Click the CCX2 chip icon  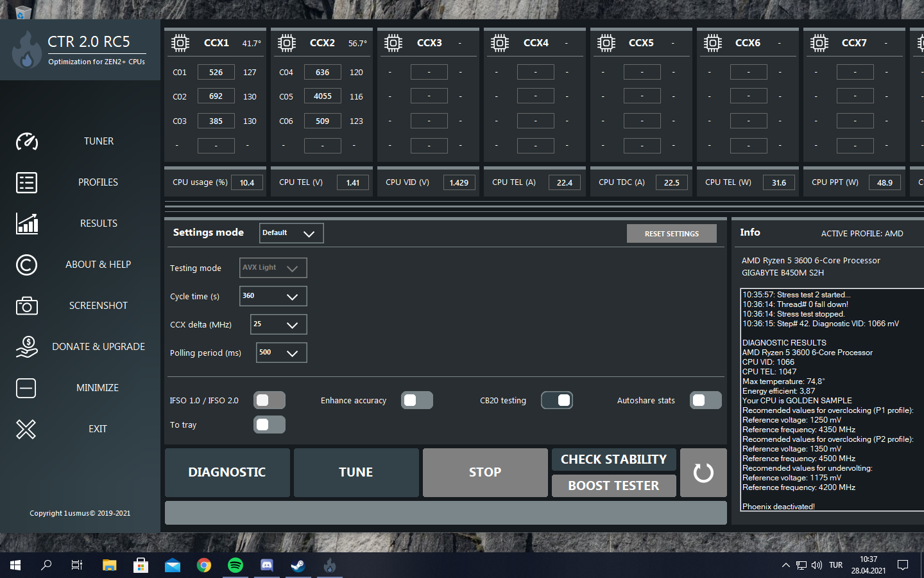click(287, 43)
